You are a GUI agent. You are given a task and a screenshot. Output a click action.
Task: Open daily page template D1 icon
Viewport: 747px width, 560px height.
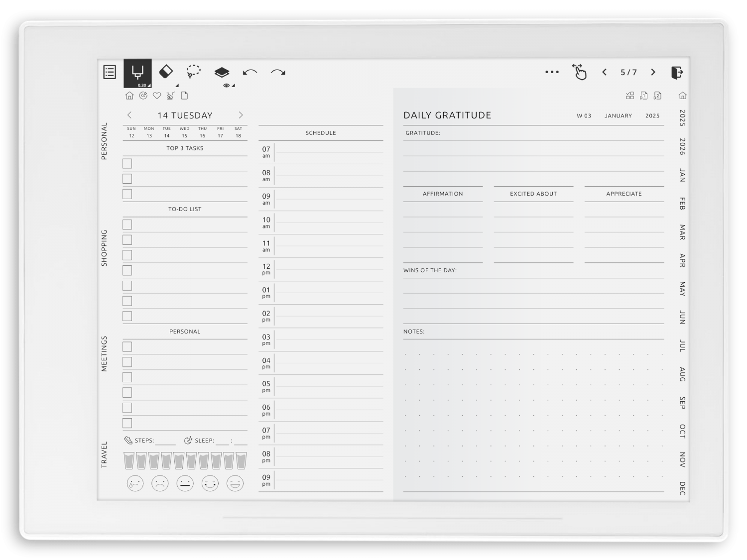[x=644, y=96]
